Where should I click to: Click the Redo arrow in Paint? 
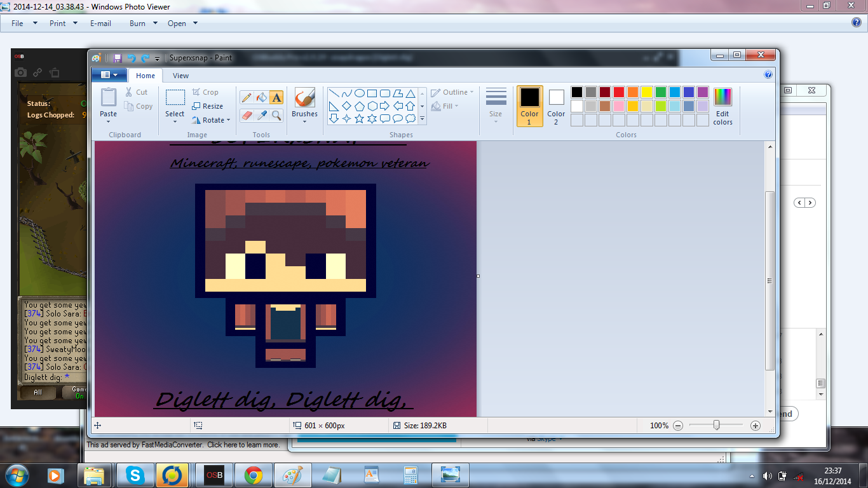(x=145, y=58)
